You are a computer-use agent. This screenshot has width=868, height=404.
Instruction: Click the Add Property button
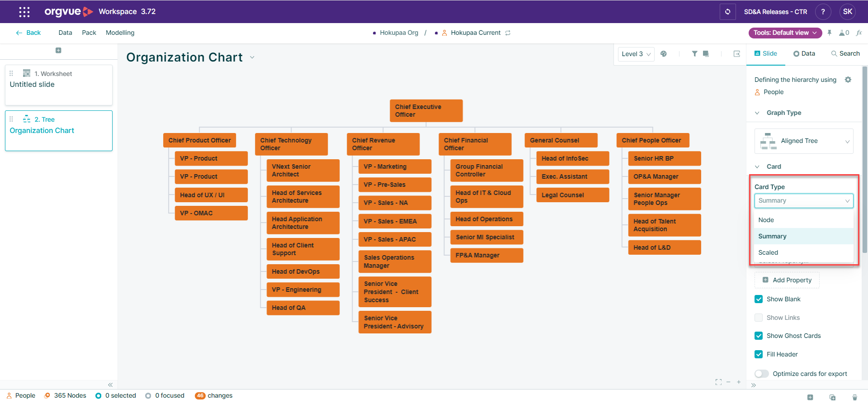coord(787,280)
